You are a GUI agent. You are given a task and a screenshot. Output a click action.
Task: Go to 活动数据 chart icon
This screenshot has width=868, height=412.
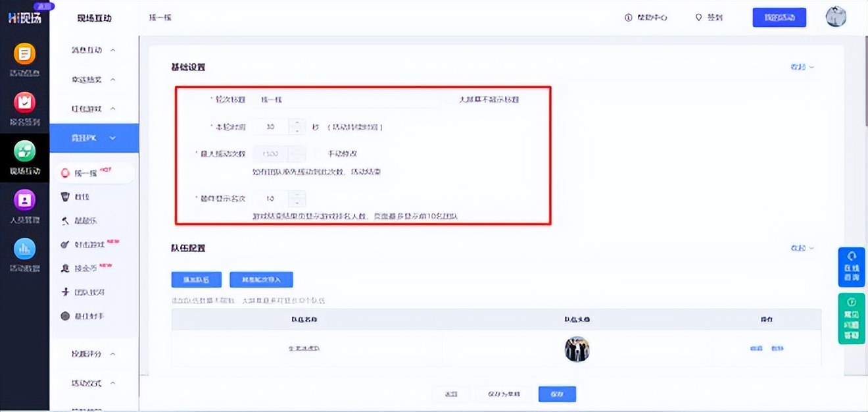pos(24,254)
